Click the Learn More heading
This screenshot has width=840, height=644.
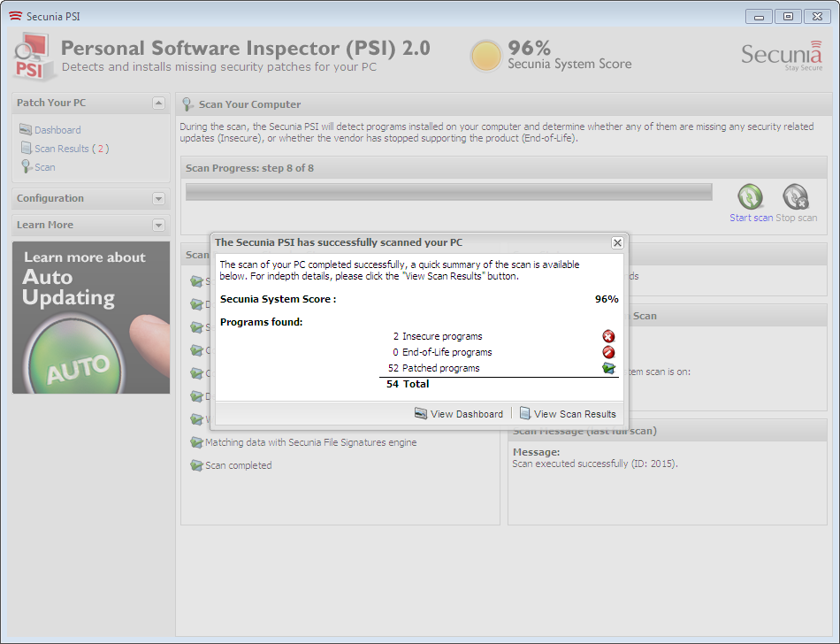click(x=45, y=225)
